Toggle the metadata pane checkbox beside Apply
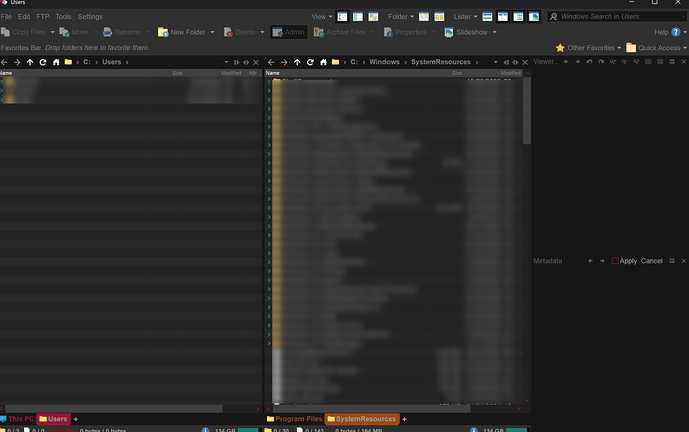Image resolution: width=689 pixels, height=432 pixels. (615, 261)
